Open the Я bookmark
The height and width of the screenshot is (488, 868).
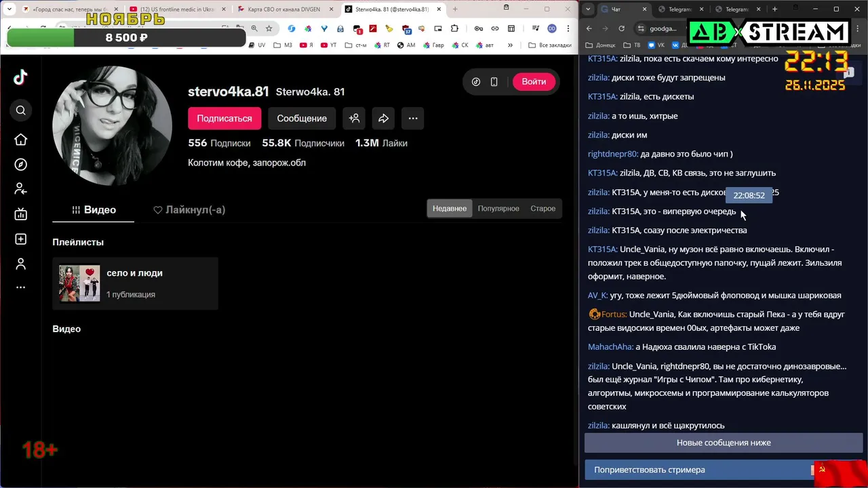307,45
